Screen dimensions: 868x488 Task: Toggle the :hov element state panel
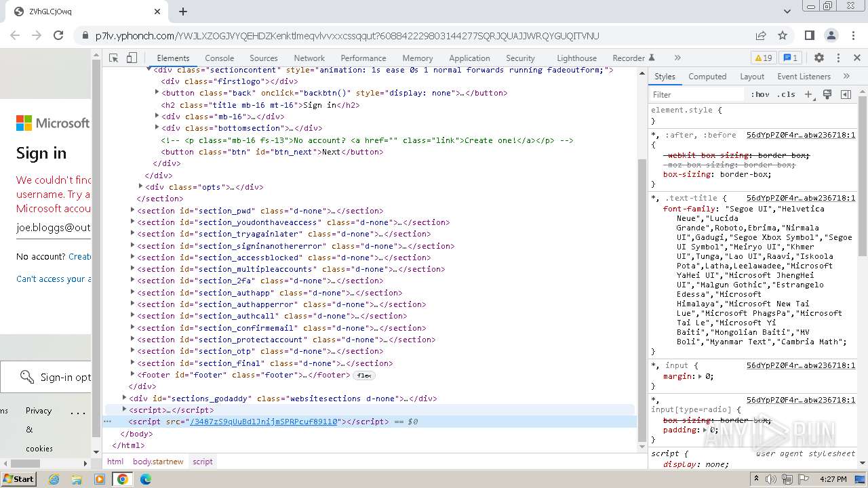tap(760, 95)
